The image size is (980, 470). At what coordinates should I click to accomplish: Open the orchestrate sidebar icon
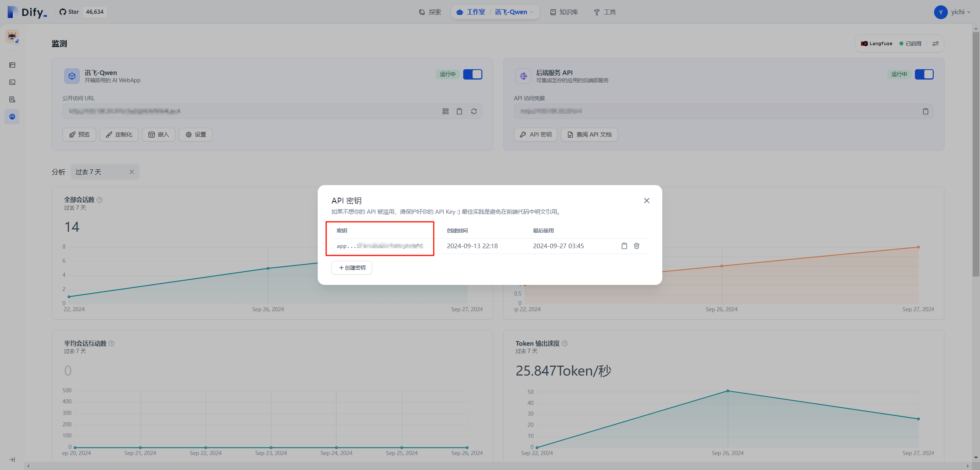[12, 65]
